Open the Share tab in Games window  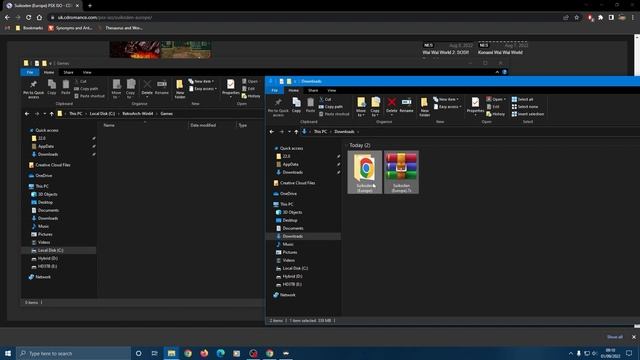68,72
